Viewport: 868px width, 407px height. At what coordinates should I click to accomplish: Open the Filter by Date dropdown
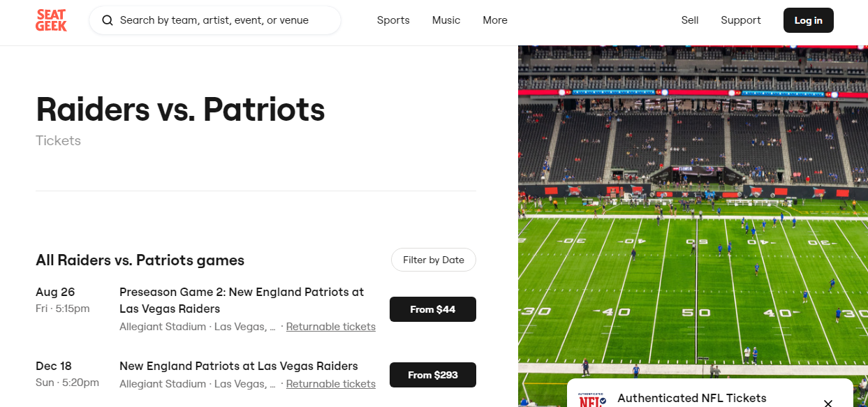click(x=433, y=260)
